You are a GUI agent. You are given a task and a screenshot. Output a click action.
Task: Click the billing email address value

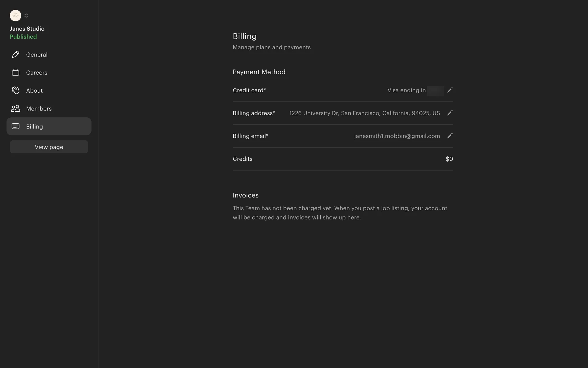click(x=397, y=136)
